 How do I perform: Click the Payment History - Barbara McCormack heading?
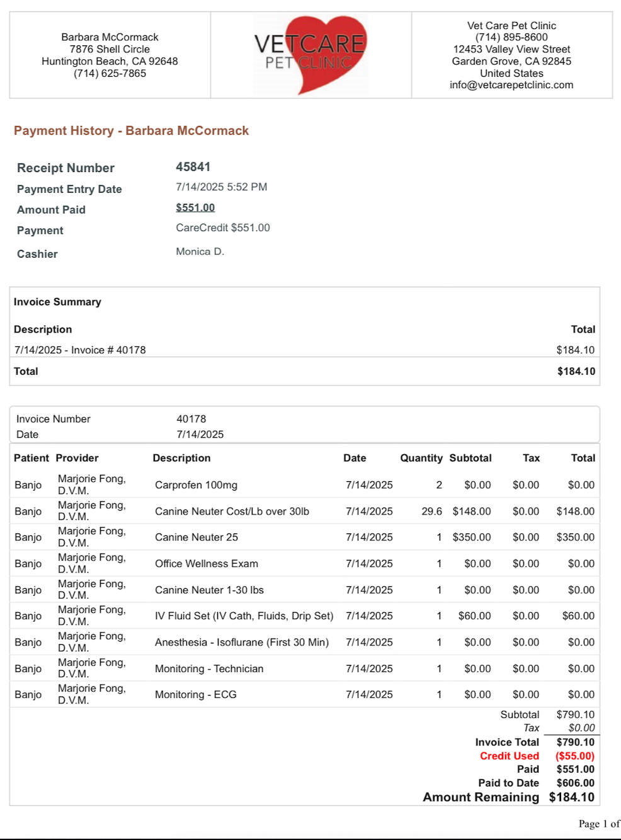(x=131, y=131)
